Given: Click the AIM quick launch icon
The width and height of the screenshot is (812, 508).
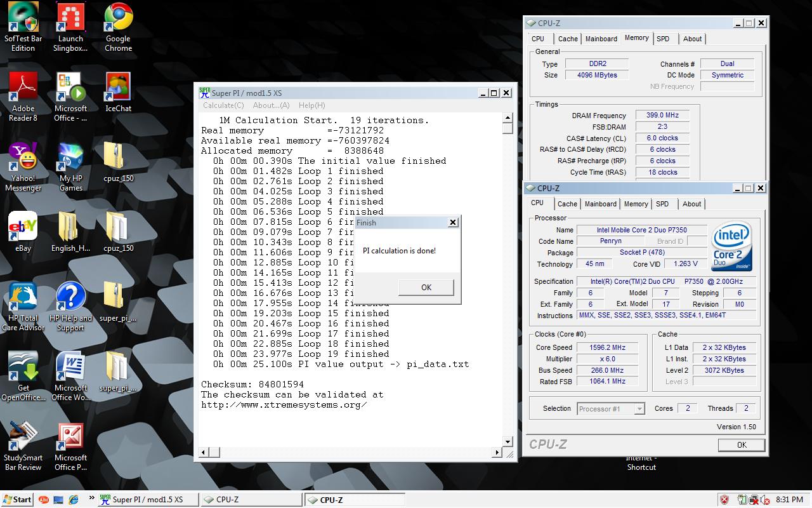Looking at the screenshot, I should pyautogui.click(x=43, y=500).
